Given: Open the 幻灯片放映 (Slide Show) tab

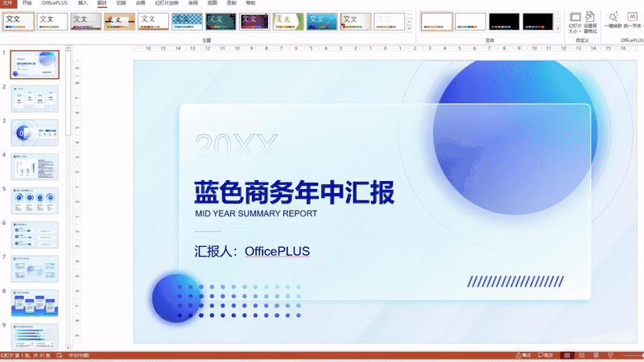Looking at the screenshot, I should pyautogui.click(x=167, y=3).
